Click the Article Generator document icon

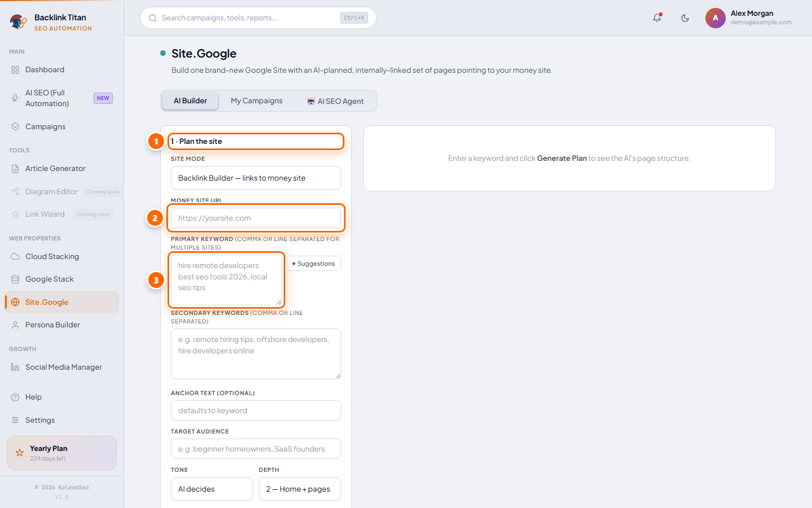coord(15,169)
